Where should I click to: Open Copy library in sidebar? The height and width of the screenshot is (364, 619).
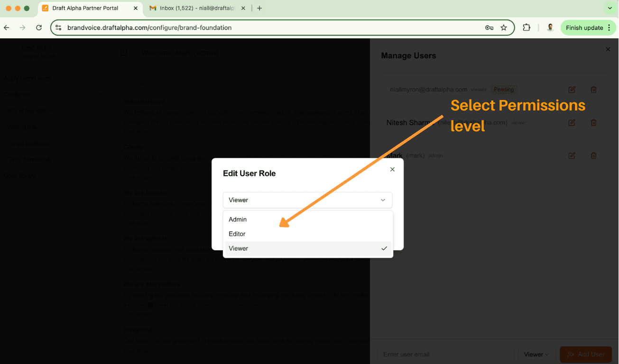coord(19,176)
